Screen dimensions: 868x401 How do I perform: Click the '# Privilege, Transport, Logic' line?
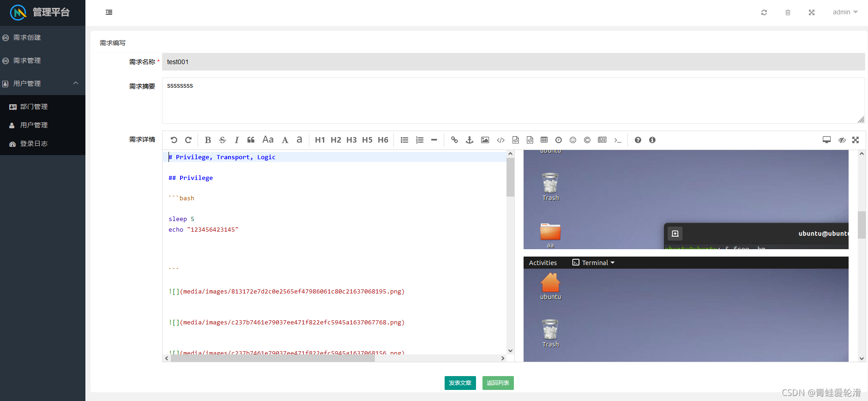(x=222, y=157)
